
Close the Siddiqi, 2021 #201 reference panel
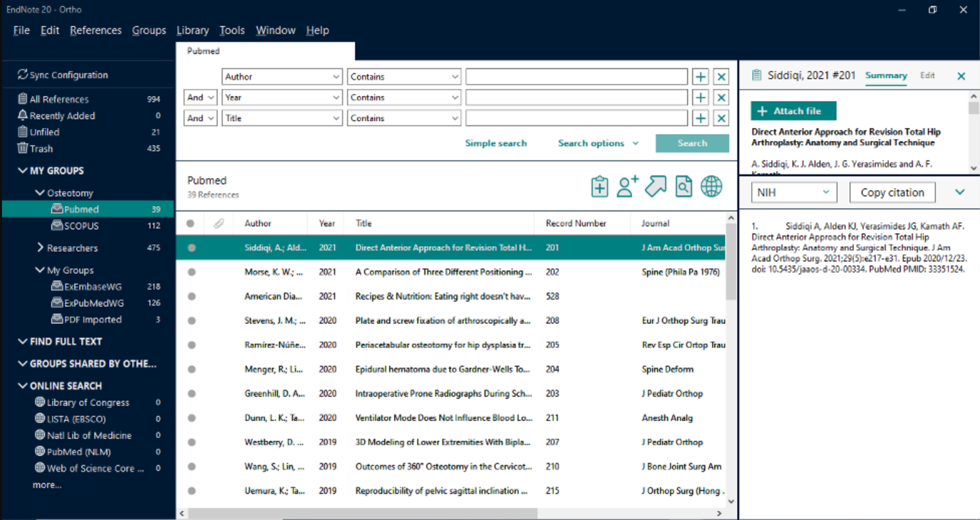click(x=961, y=76)
